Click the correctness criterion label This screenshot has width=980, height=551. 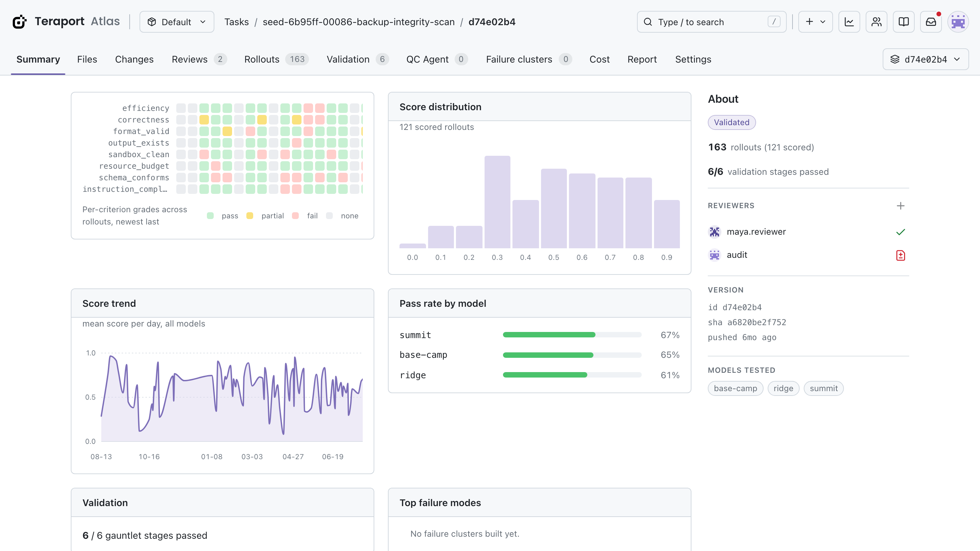click(143, 119)
